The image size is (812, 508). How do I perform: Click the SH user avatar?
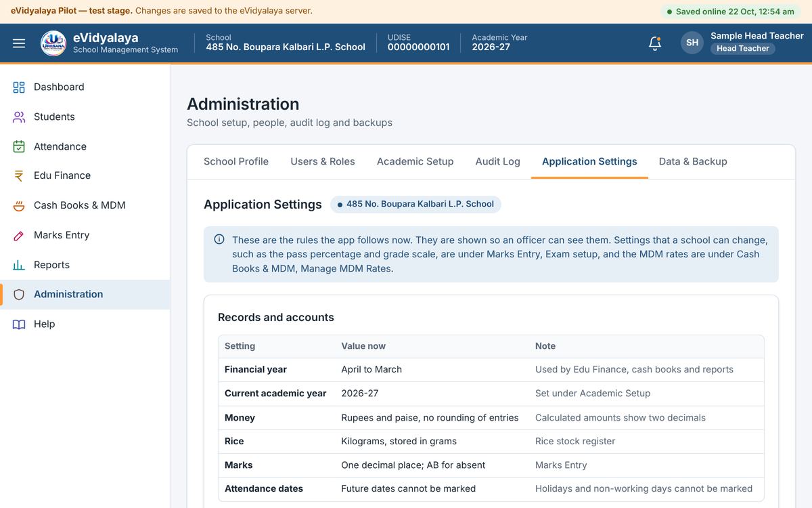click(692, 43)
